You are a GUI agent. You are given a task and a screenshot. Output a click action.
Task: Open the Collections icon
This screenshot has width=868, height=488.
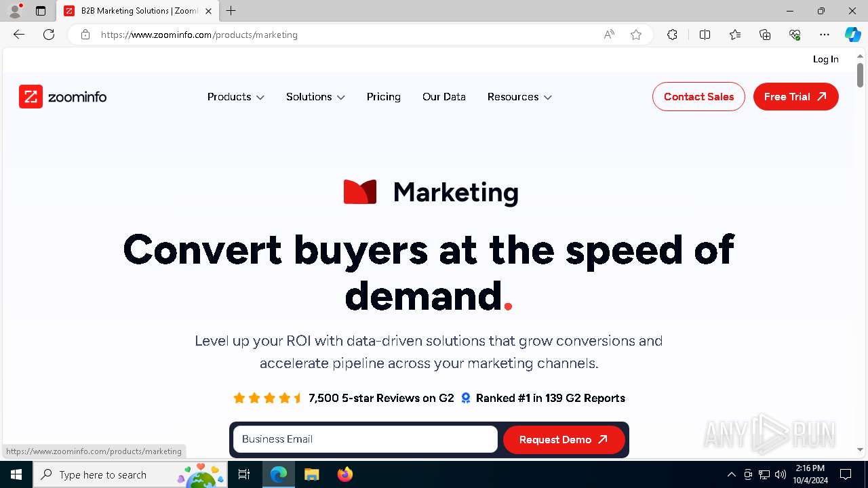click(x=765, y=35)
